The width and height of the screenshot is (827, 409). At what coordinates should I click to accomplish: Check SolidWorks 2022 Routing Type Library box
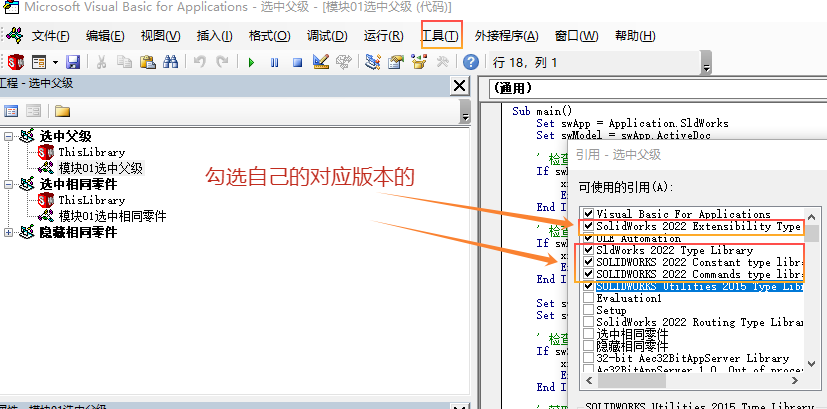587,321
